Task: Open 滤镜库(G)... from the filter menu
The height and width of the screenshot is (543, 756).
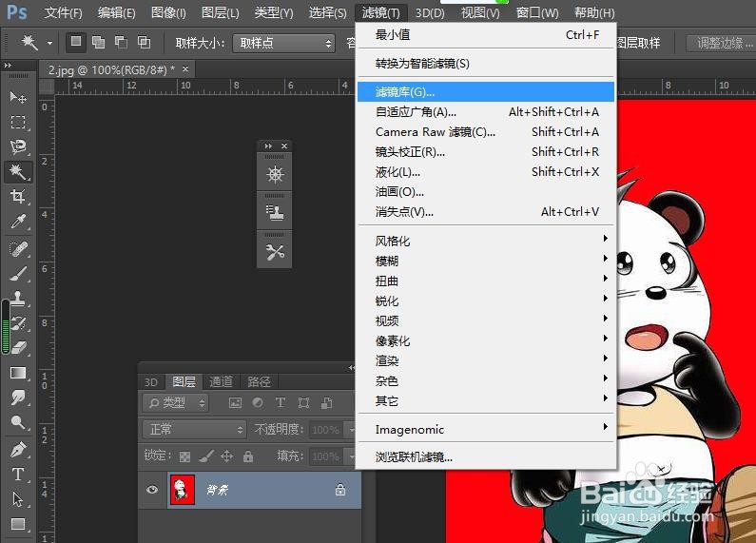Action: 486,91
